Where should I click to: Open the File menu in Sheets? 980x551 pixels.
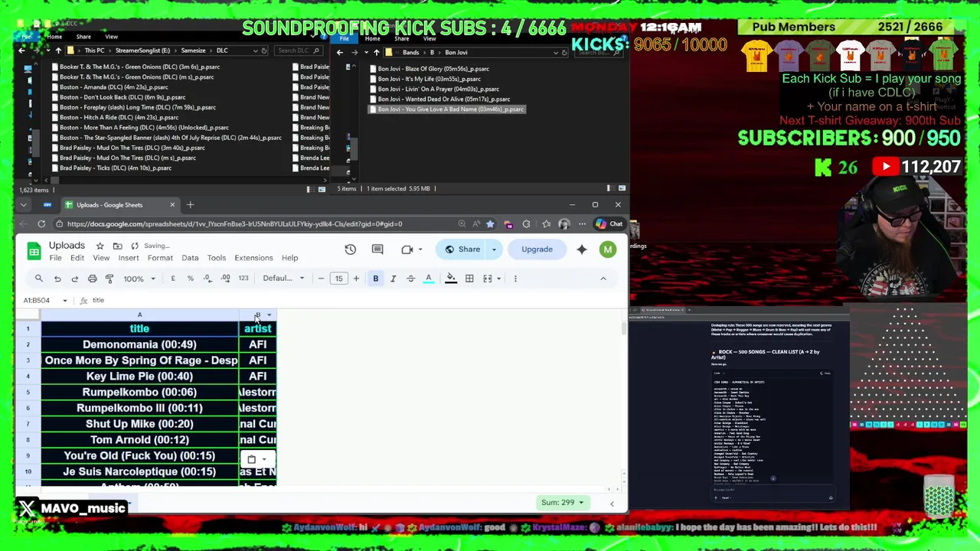click(x=56, y=259)
